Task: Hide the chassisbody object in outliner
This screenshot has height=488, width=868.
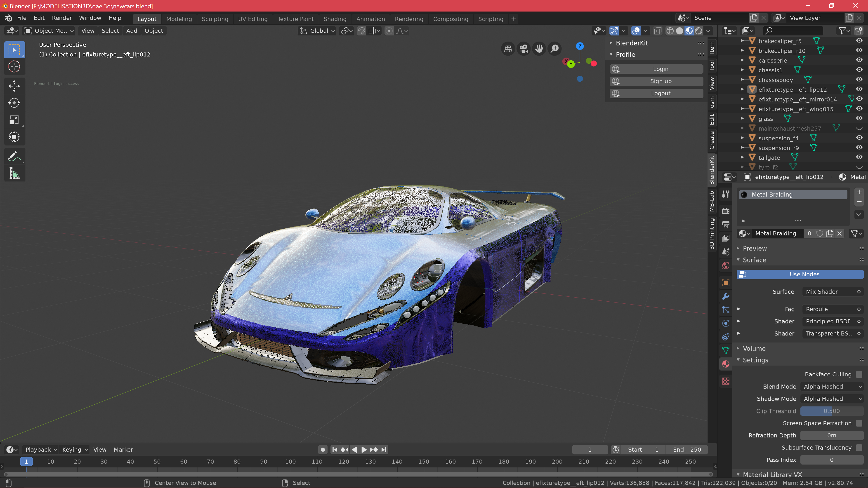Action: click(859, 80)
